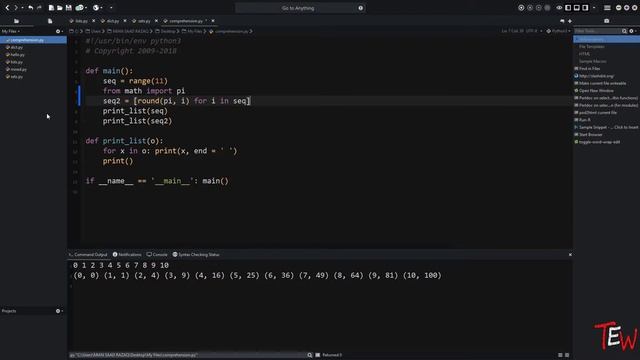The width and height of the screenshot is (640, 360).
Task: Undo the last edit
Action: pyautogui.click(x=31, y=8)
